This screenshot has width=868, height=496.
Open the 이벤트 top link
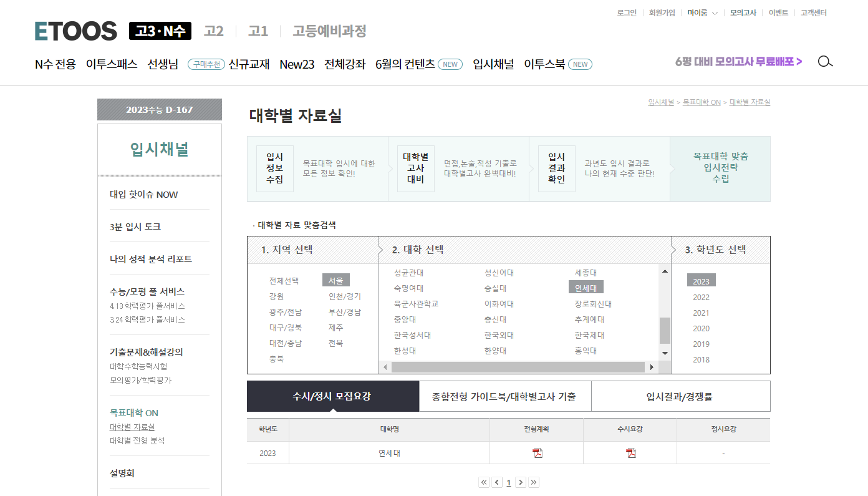(778, 12)
